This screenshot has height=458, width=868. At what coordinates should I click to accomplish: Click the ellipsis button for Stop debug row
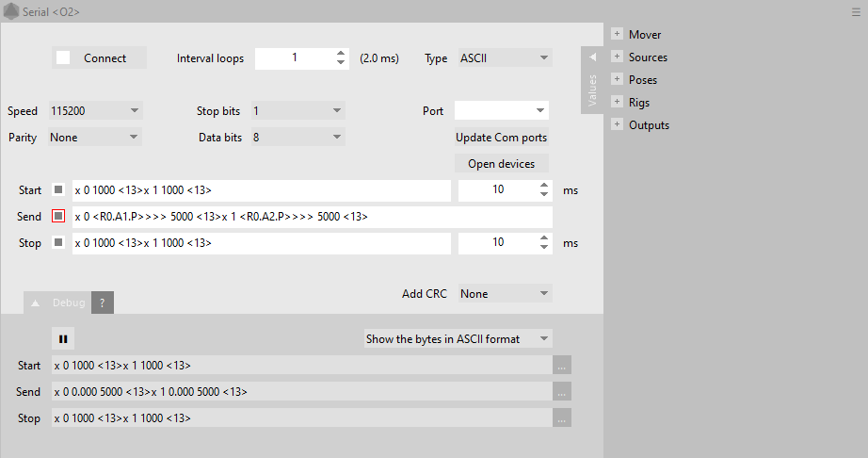[562, 418]
